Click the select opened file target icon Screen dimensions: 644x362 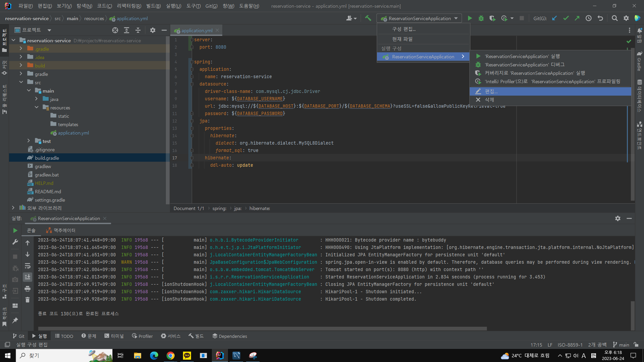pyautogui.click(x=115, y=30)
